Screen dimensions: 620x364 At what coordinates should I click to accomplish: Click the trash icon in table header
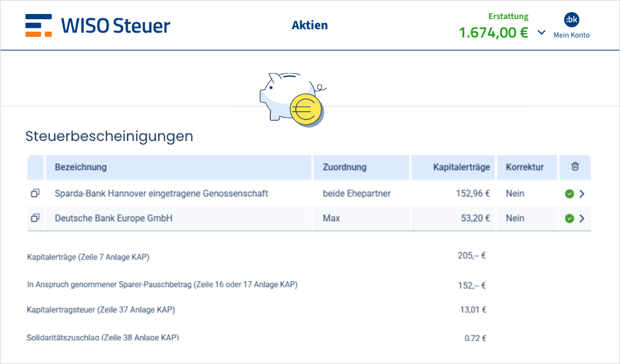point(575,167)
